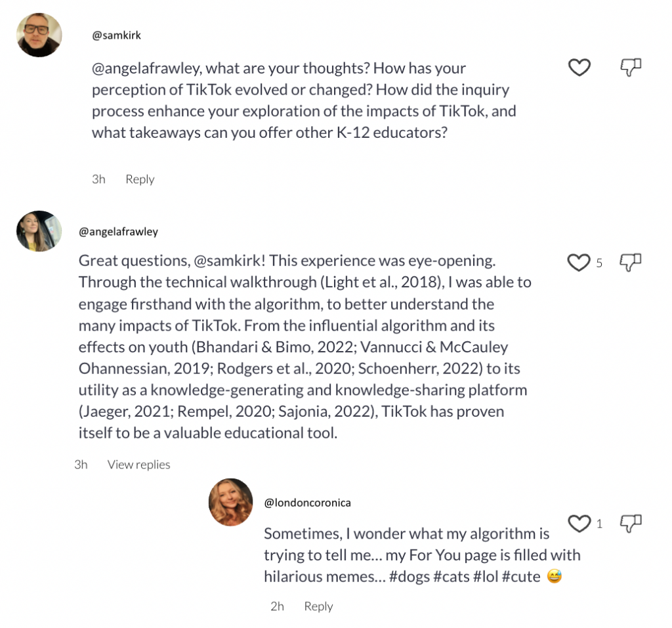The width and height of the screenshot is (672, 628).
Task: Open @samkirk's profile picture
Action: click(x=39, y=35)
